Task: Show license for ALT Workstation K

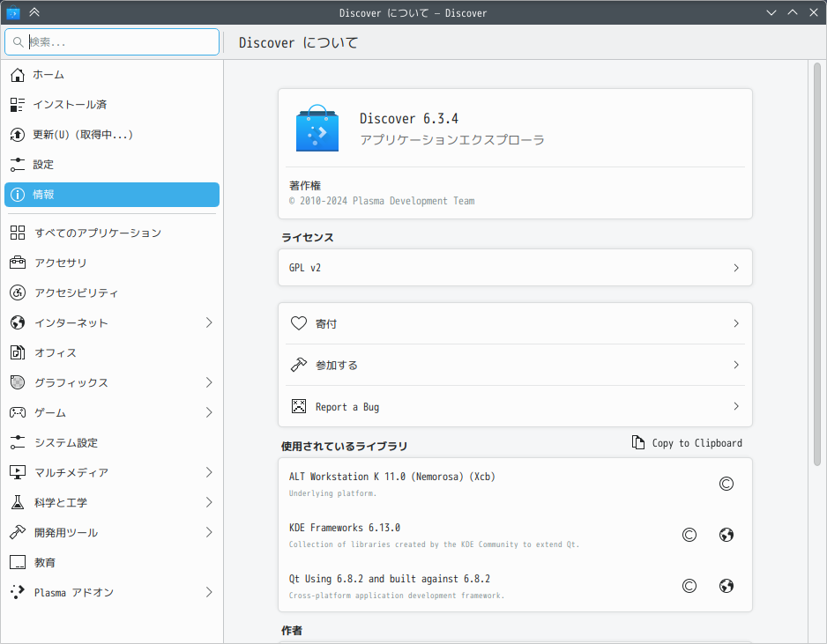Action: (726, 484)
